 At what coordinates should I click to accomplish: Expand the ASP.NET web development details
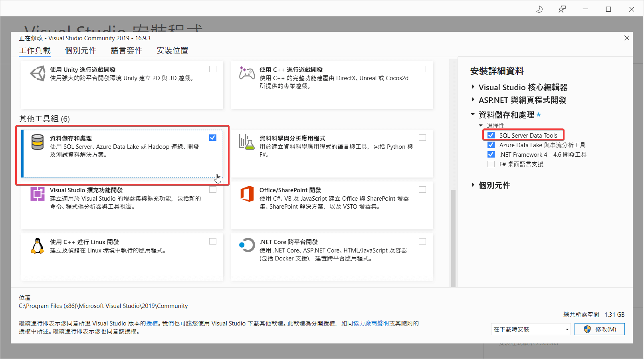pyautogui.click(x=473, y=100)
